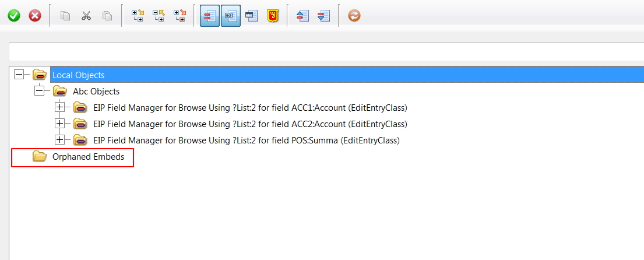Viewport: 644px width, 260px height.
Task: Click the yellow shield icon in toolbar
Action: tap(272, 16)
